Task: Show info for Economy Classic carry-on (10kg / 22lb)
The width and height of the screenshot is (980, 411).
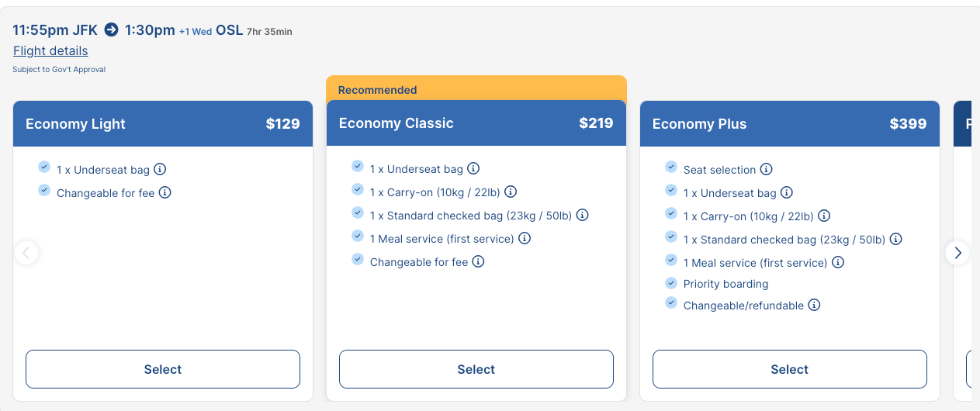Action: click(x=511, y=192)
